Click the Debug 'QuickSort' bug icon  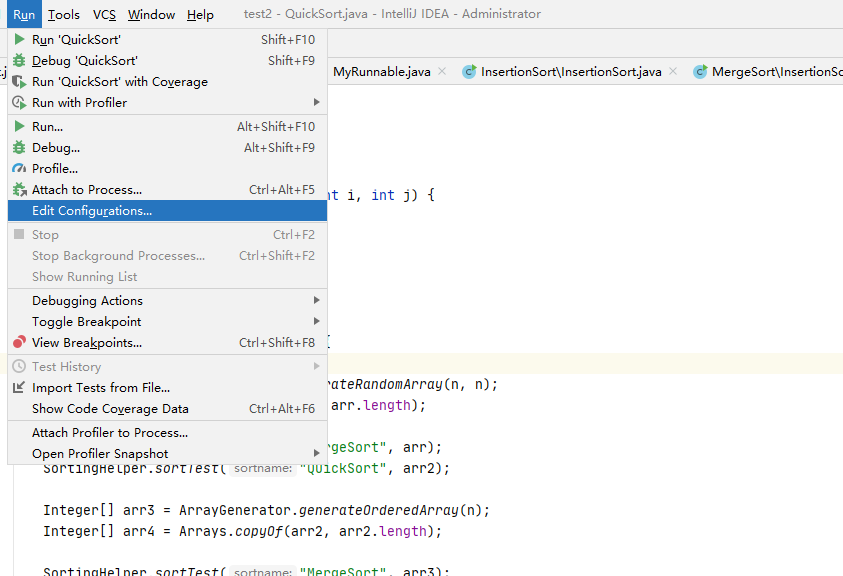tap(19, 60)
